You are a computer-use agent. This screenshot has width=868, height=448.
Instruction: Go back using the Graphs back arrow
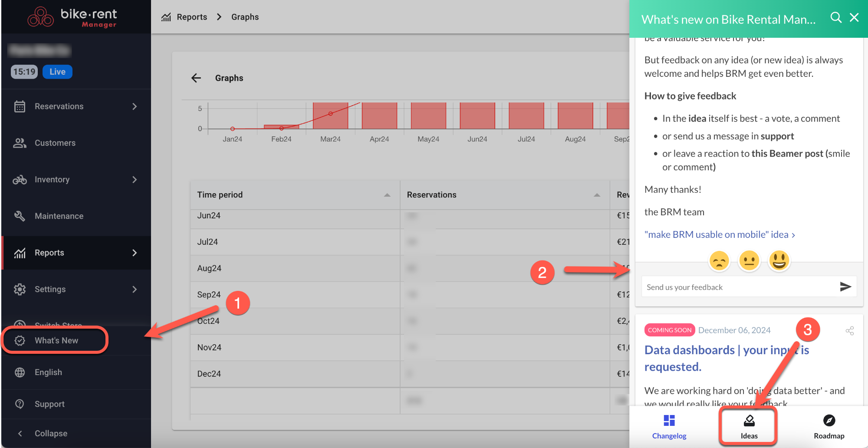[196, 78]
